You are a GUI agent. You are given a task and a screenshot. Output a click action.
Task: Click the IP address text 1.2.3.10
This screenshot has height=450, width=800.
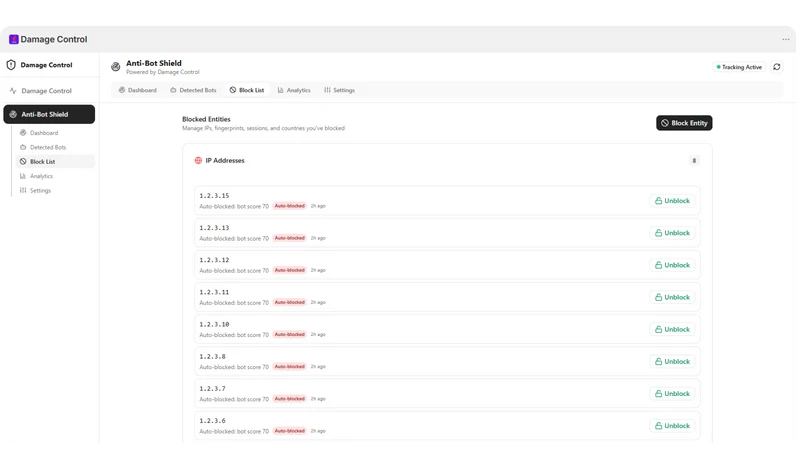(214, 324)
